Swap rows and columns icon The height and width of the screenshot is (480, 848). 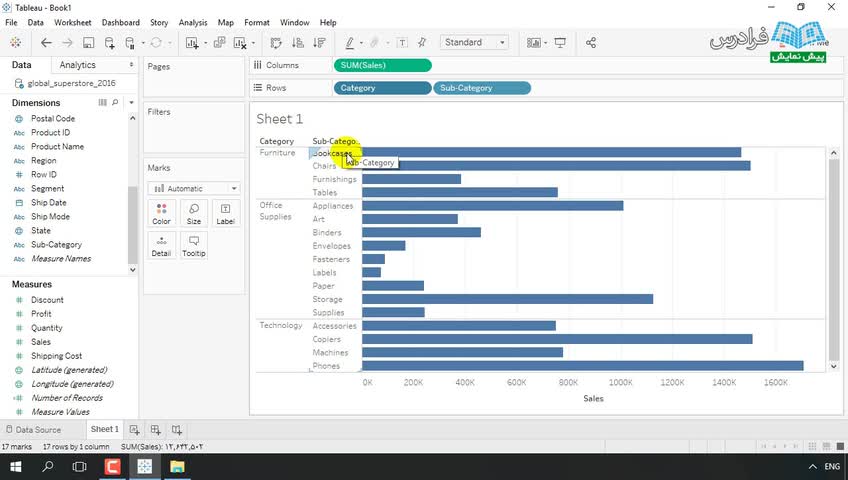(x=276, y=43)
